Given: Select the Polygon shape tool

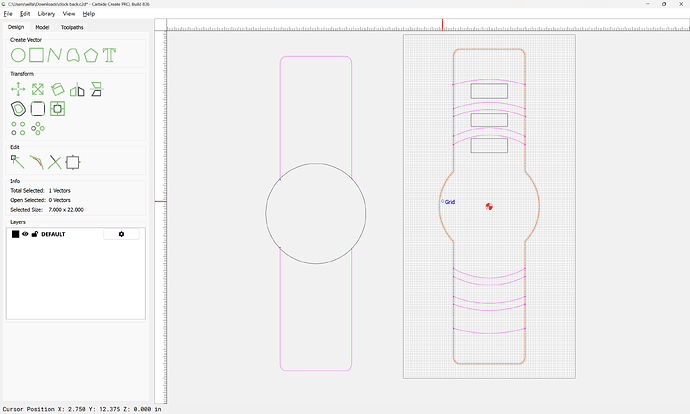Looking at the screenshot, I should click(x=91, y=54).
